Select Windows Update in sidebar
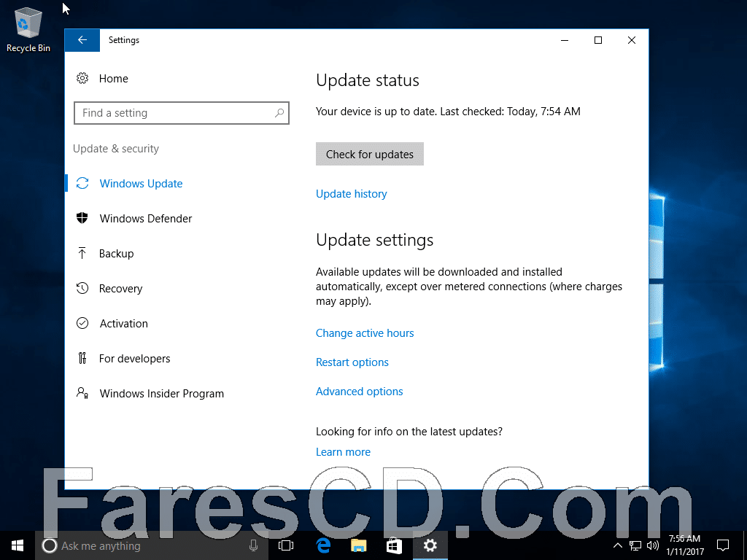 tap(141, 184)
